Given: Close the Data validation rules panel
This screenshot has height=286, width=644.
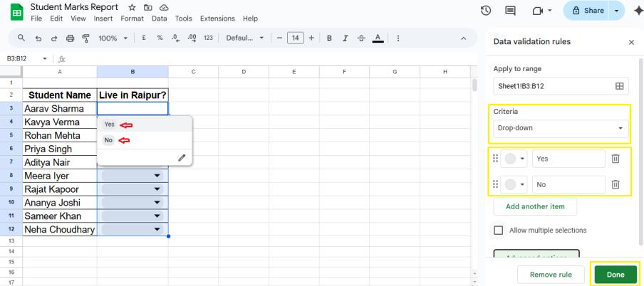Looking at the screenshot, I should [x=632, y=42].
